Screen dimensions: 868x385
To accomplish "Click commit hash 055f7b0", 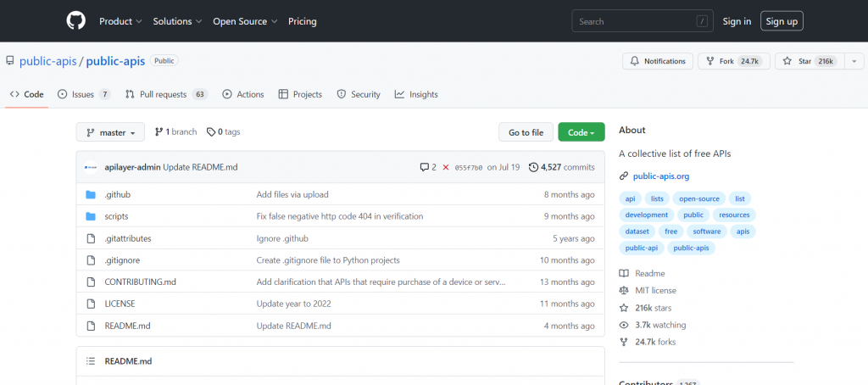I will pos(468,167).
